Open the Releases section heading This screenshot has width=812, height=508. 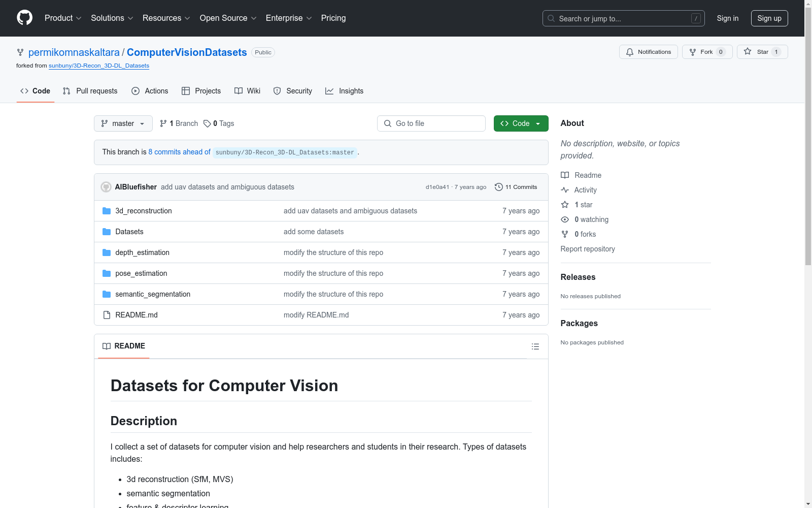click(578, 277)
